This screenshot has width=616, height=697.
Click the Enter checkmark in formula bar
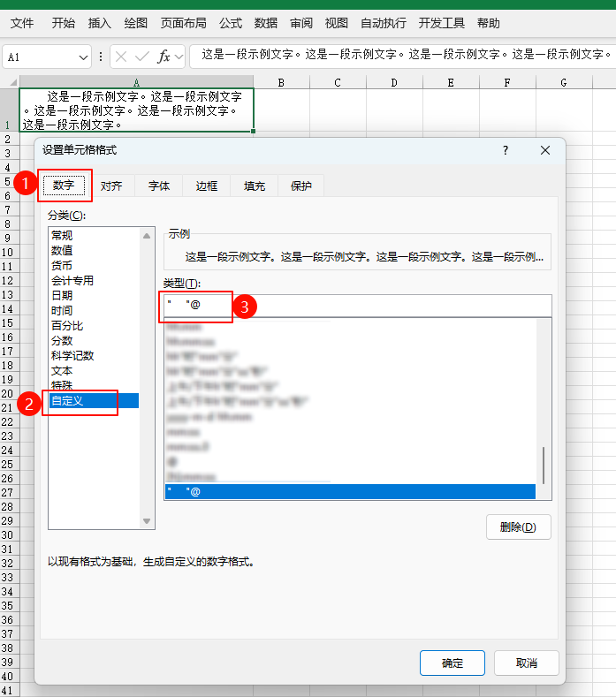(141, 57)
